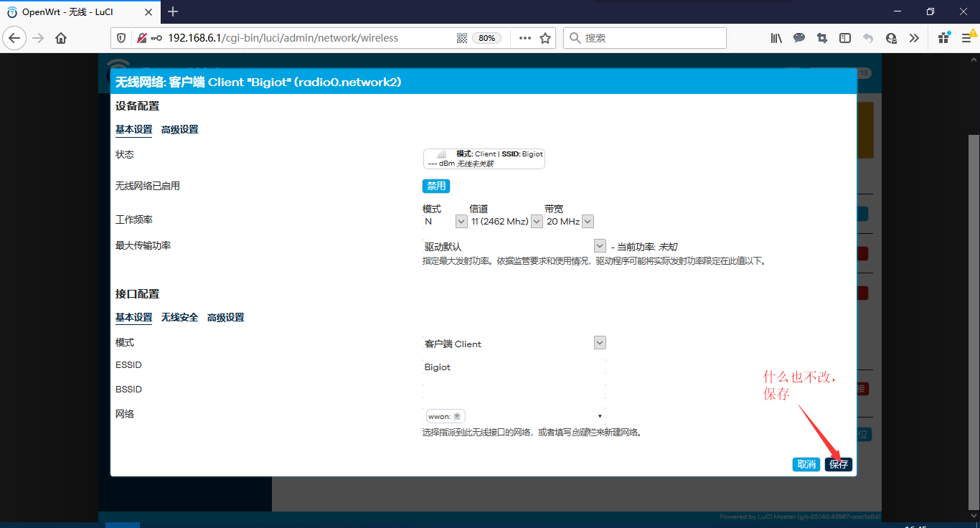Viewport: 980px width, 528px height.
Task: Click the 取消 cancel button
Action: pos(806,464)
